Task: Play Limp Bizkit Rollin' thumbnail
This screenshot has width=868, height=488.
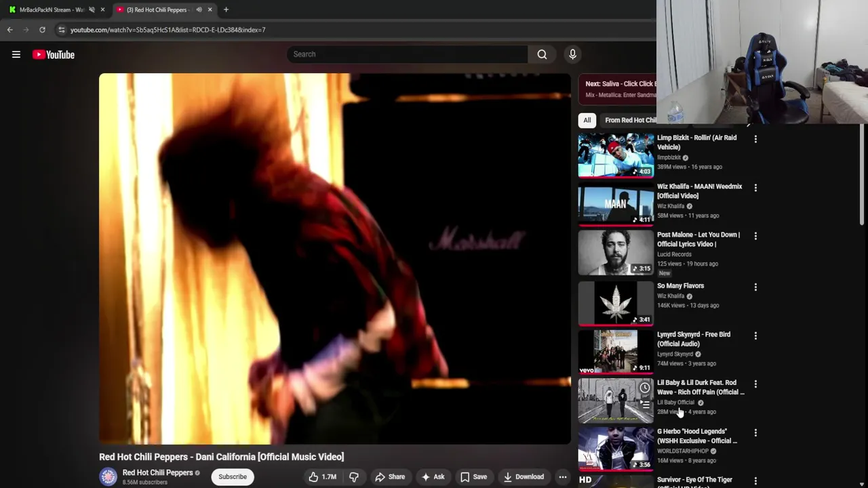Action: (x=616, y=155)
